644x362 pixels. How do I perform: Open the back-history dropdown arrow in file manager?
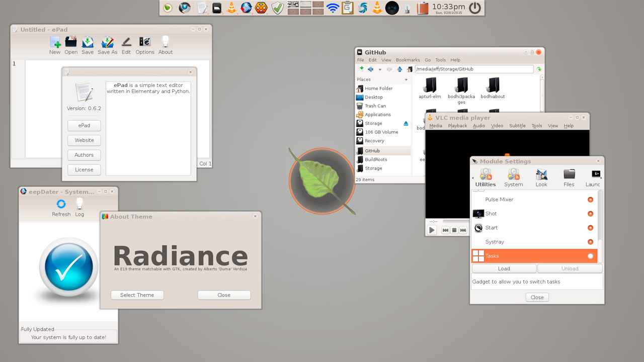click(380, 69)
